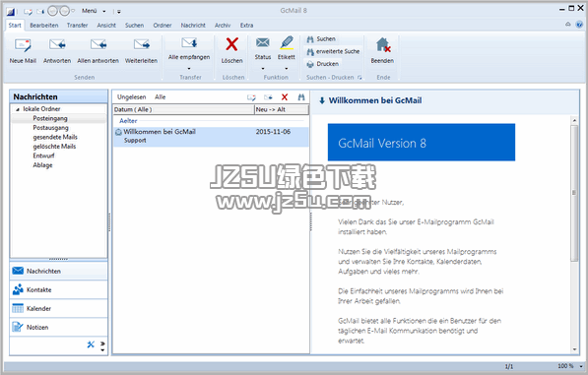This screenshot has height=375, width=588.
Task: Select the gesendete Mails folder
Action: tap(55, 137)
